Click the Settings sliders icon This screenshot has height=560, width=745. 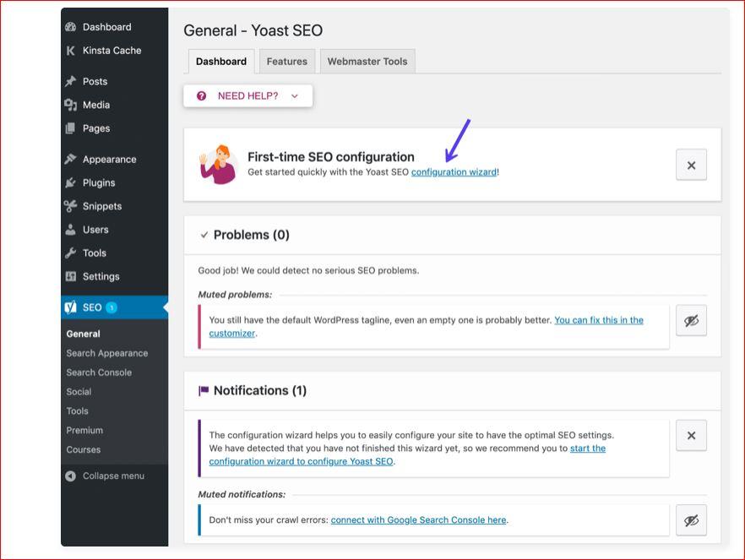tap(70, 276)
